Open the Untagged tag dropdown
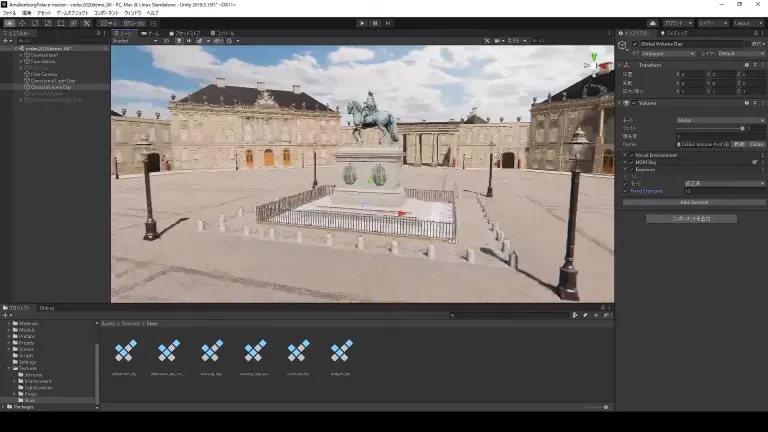 click(668, 53)
